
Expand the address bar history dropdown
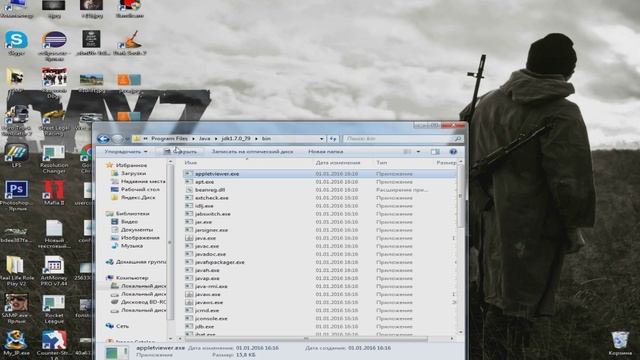[x=322, y=139]
